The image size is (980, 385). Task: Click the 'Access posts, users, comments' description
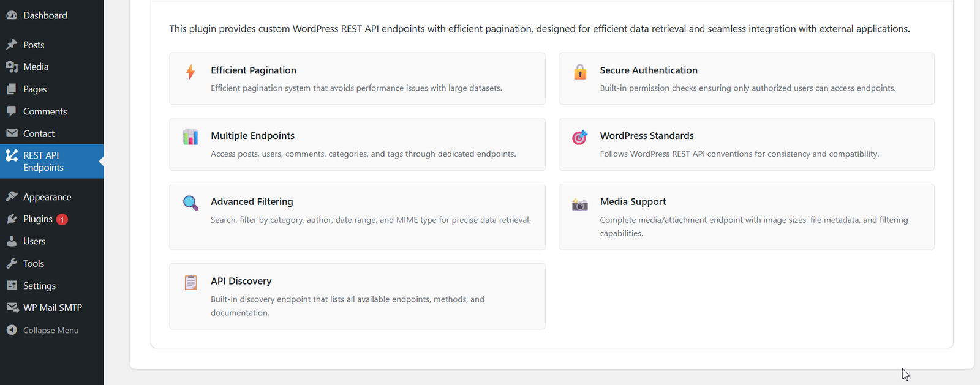(363, 154)
